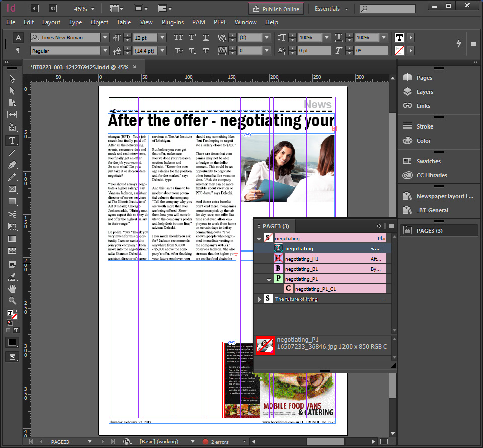
Task: Select the Gradient Swatch tool
Action: [x=12, y=239]
